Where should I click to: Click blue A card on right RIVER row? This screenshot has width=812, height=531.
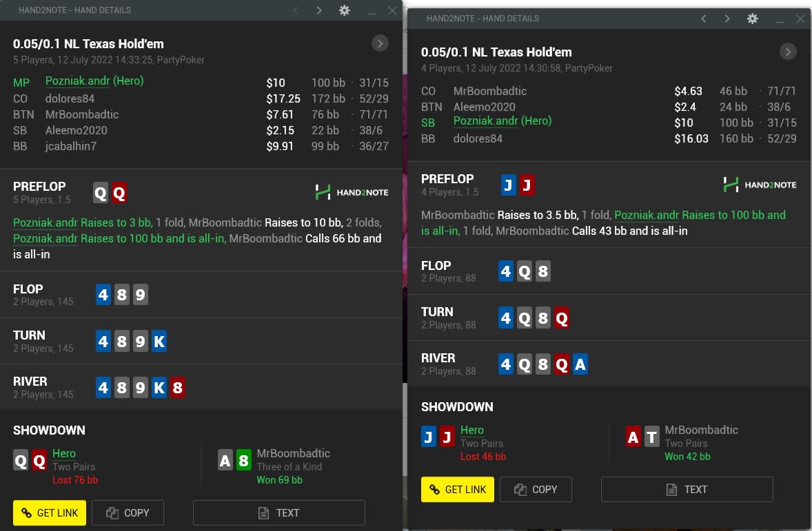point(580,364)
